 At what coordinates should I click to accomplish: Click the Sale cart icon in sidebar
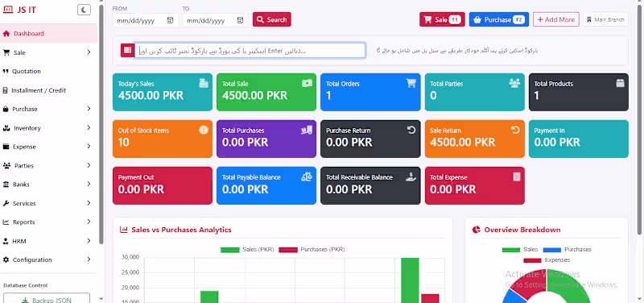6,52
